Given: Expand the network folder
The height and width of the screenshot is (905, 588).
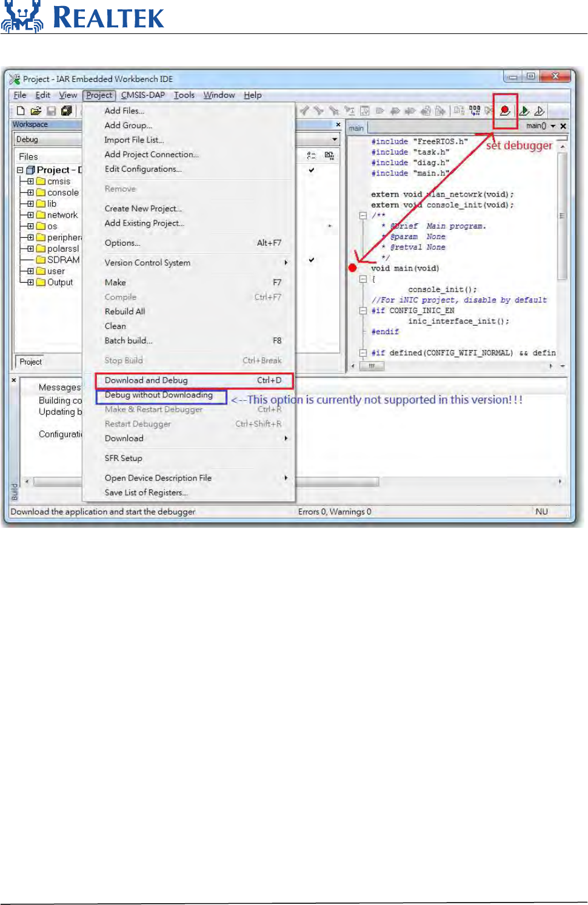Looking at the screenshot, I should coord(30,215).
